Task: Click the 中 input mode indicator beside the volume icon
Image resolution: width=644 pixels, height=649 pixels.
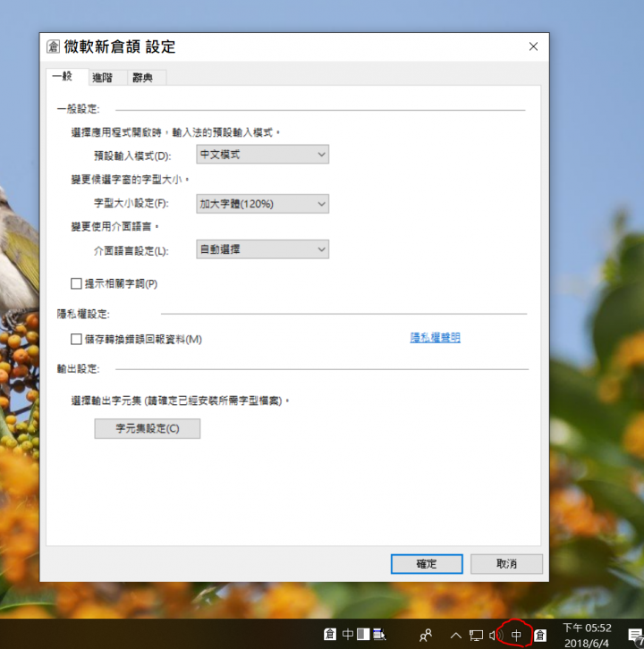Action: point(516,635)
